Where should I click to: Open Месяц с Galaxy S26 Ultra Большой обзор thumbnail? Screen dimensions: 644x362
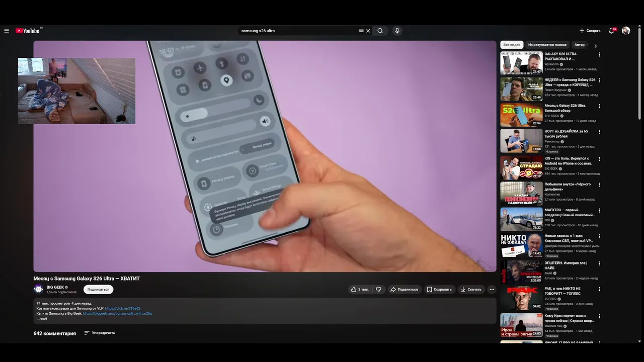click(521, 115)
